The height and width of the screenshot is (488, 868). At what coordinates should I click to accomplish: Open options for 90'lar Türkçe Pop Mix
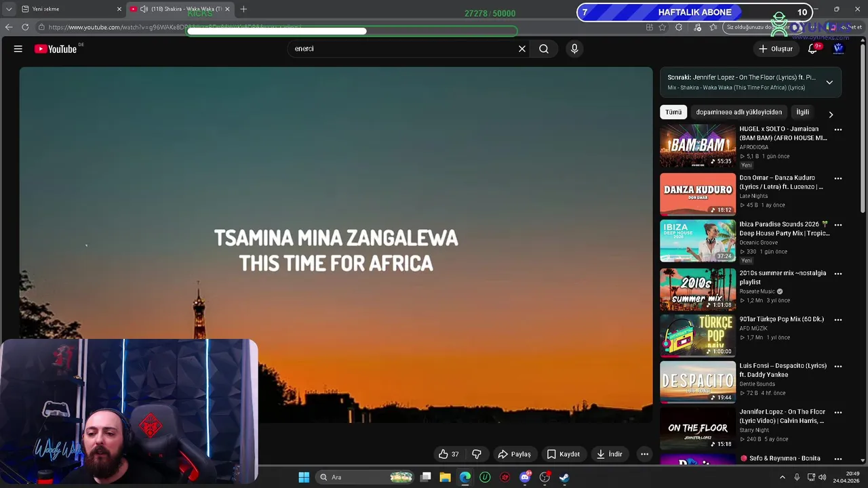click(838, 320)
